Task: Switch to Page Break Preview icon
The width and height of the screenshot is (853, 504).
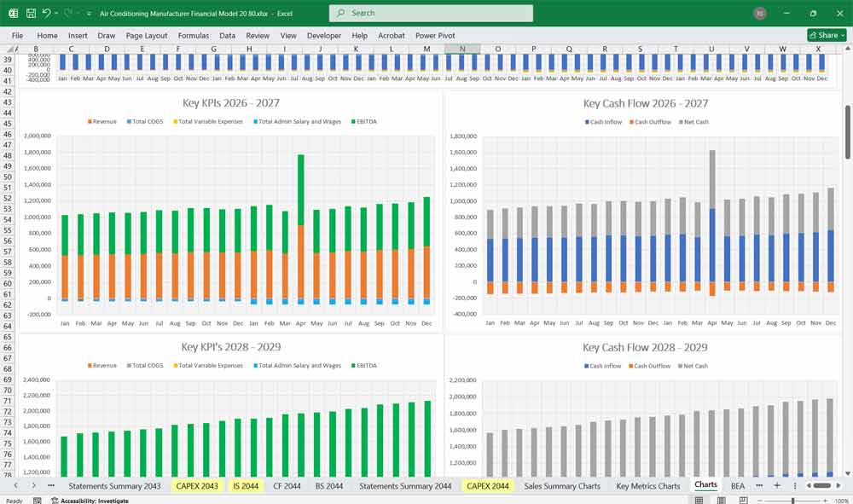Action: coord(744,501)
